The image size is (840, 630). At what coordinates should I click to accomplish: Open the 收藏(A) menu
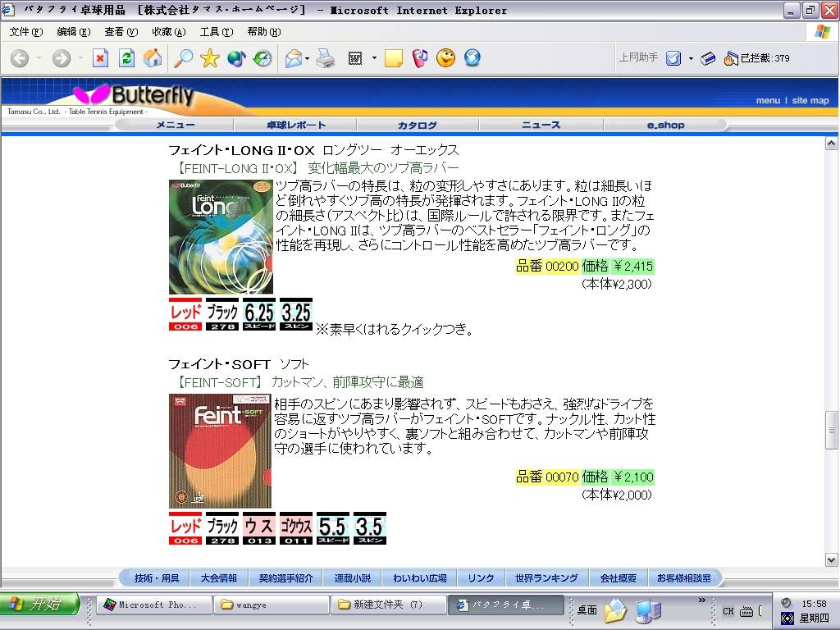(169, 32)
